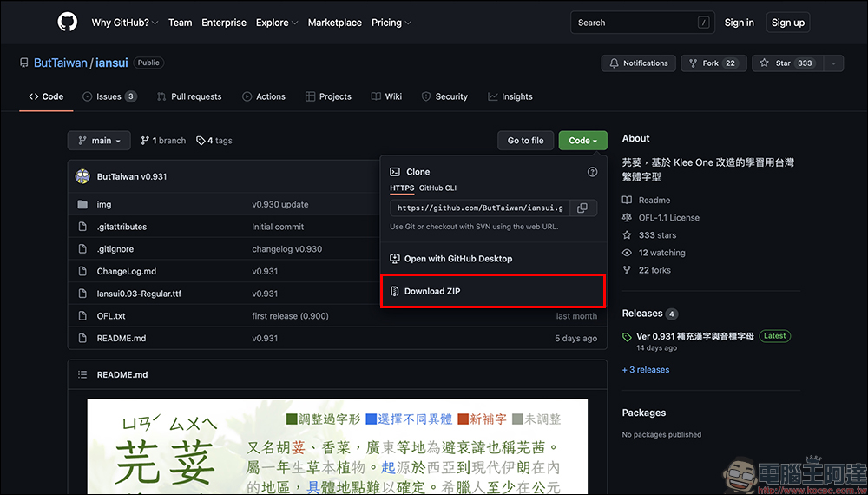Image resolution: width=868 pixels, height=495 pixels.
Task: Open the img folder
Action: coord(104,204)
